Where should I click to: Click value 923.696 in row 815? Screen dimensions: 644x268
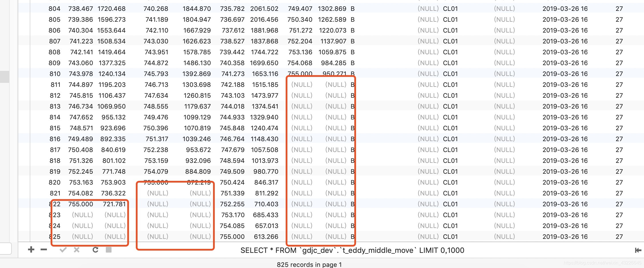tap(113, 128)
